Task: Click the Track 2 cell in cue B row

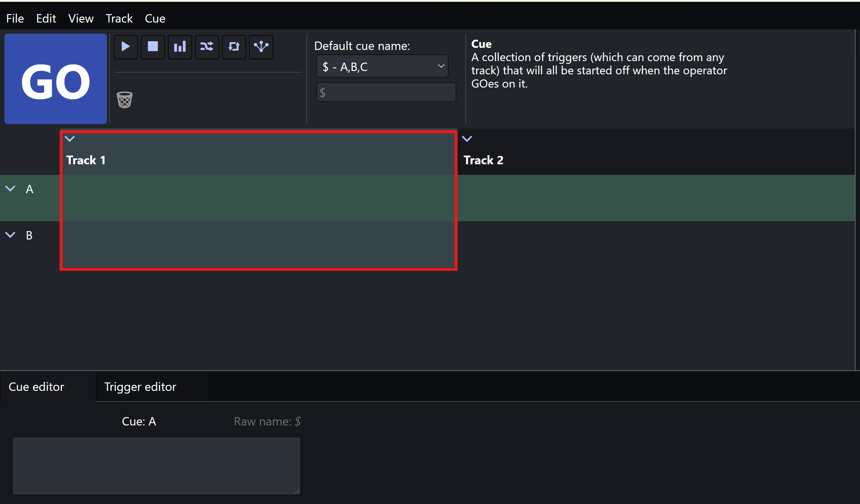Action: coord(656,244)
